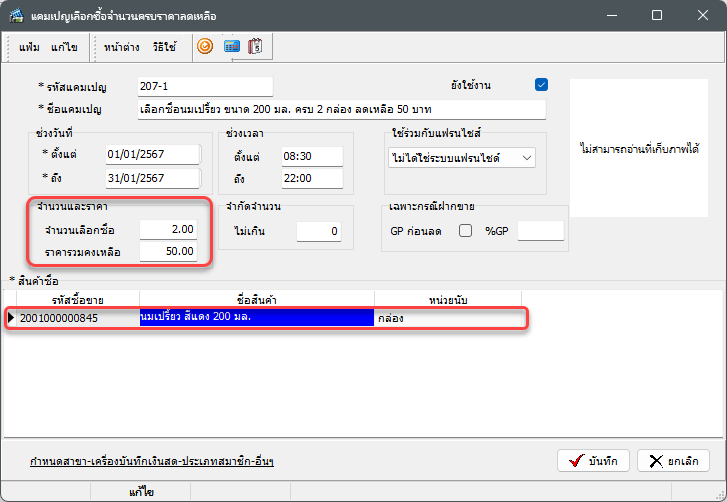Screen dimensions: 727x502
Task: Click the row pointer arrow of product row
Action: pyautogui.click(x=11, y=318)
